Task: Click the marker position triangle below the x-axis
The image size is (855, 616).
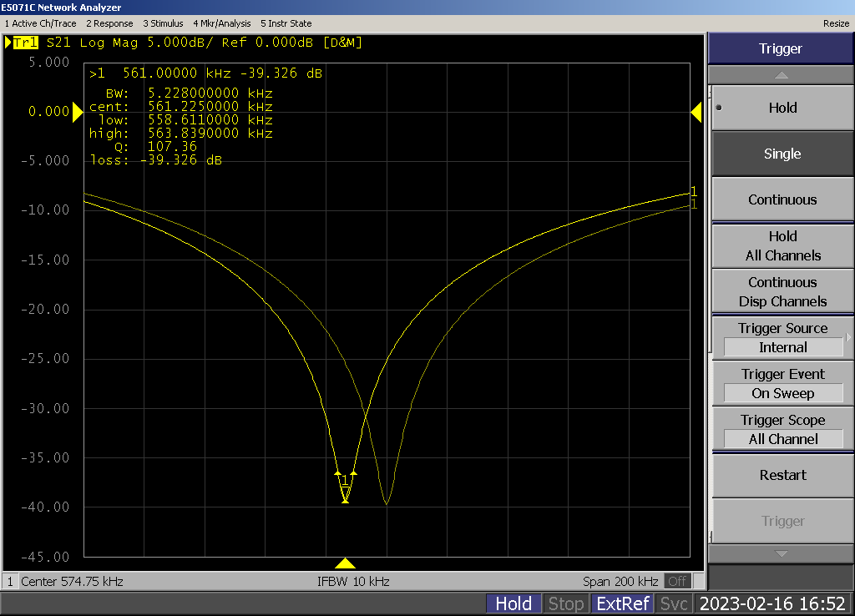Action: click(345, 563)
